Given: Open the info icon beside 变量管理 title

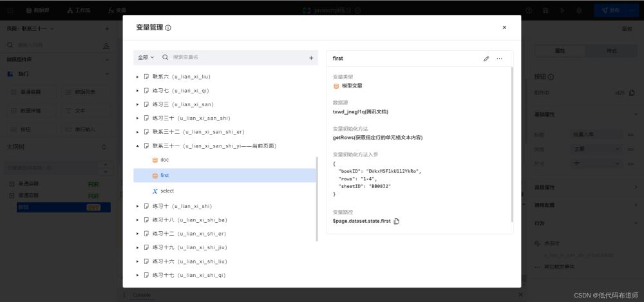Looking at the screenshot, I should pyautogui.click(x=168, y=28).
